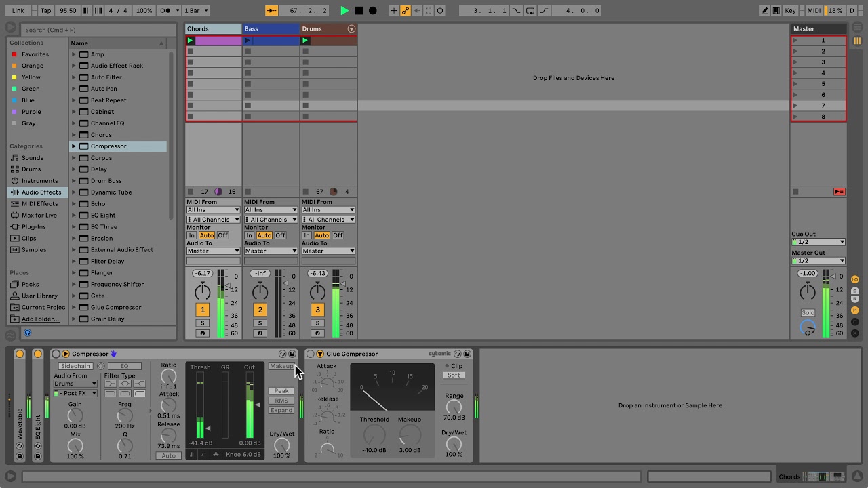
Task: Turn off the Glue Compressor device activator
Action: click(311, 354)
